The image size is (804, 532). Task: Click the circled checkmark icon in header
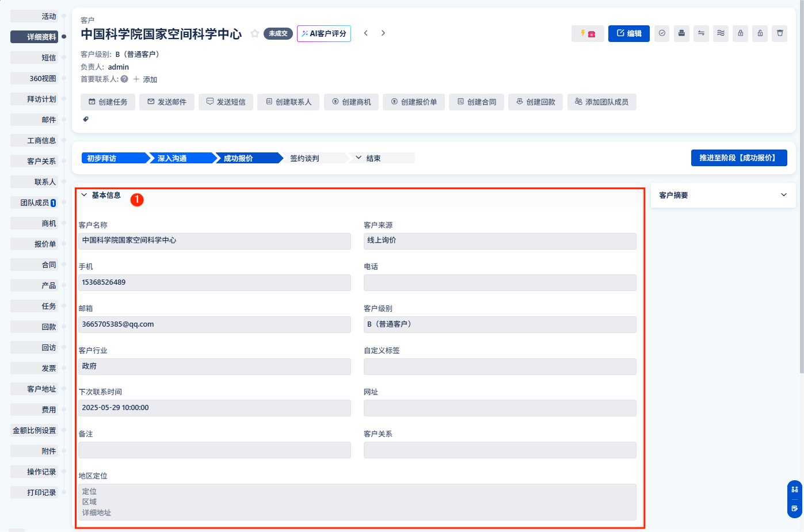[662, 33]
